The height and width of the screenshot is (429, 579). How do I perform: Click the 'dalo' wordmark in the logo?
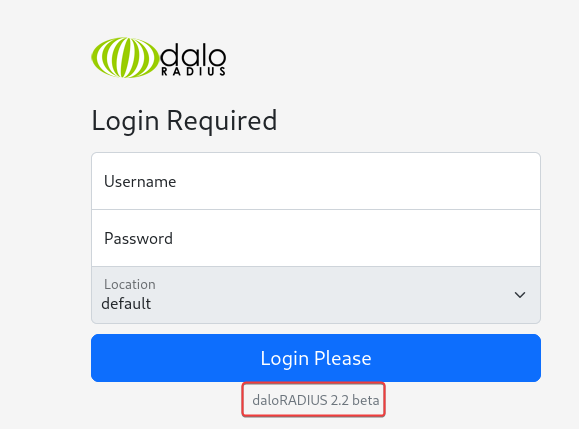click(193, 55)
